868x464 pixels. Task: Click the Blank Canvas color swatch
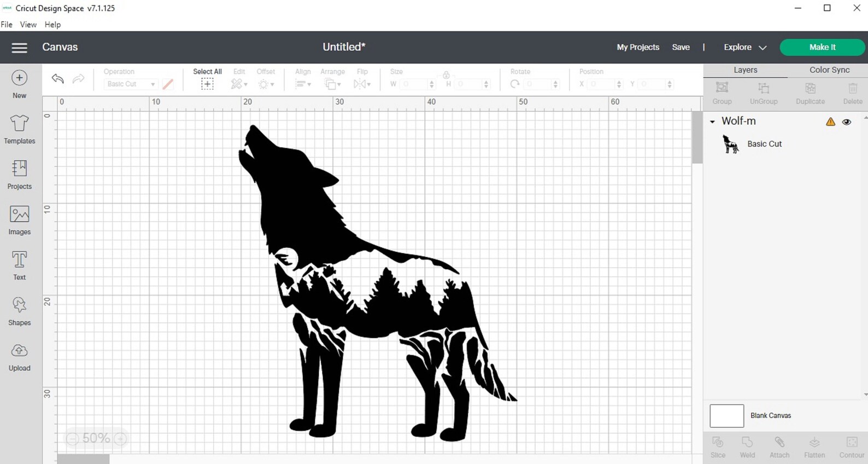click(726, 416)
